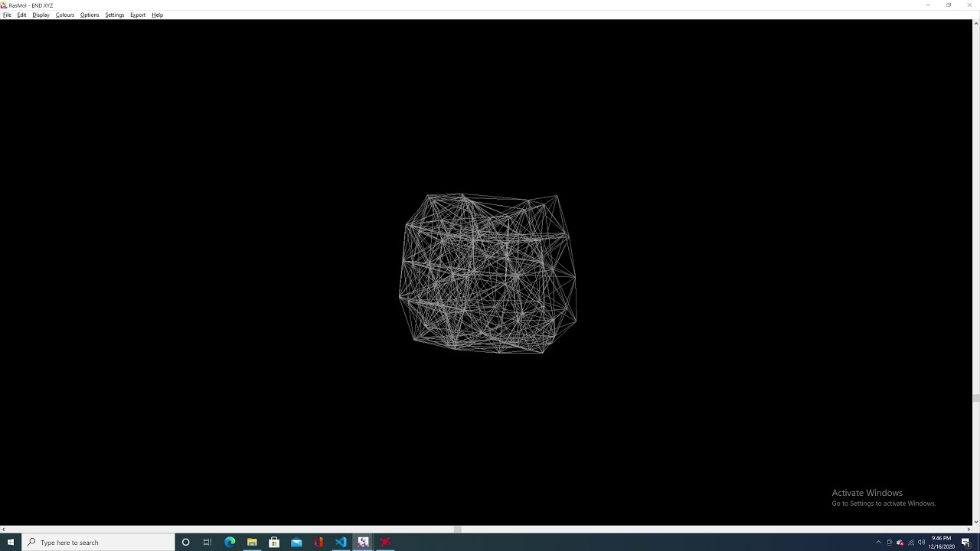Click the active RasMol taskbar icon
The image size is (980, 551).
click(x=363, y=542)
